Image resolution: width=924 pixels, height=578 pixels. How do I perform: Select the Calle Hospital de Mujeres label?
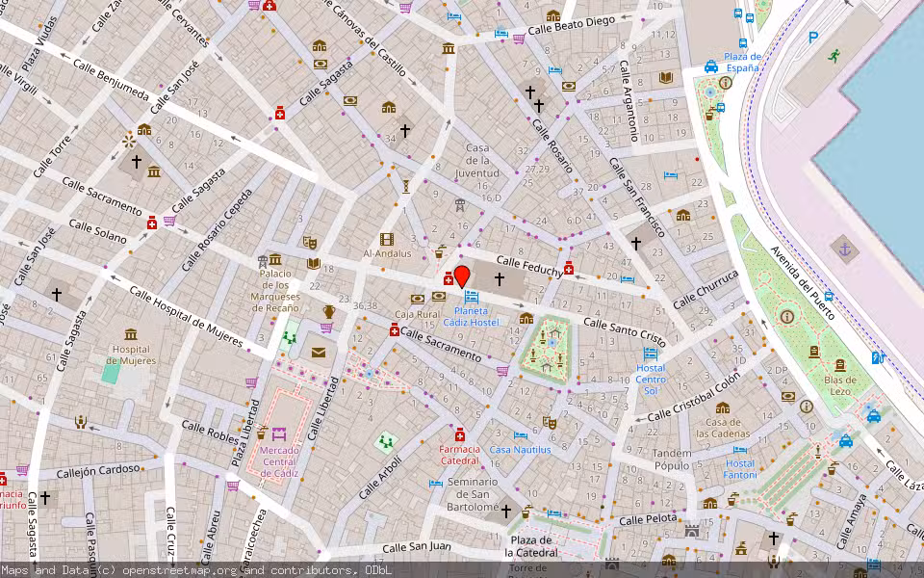186,316
